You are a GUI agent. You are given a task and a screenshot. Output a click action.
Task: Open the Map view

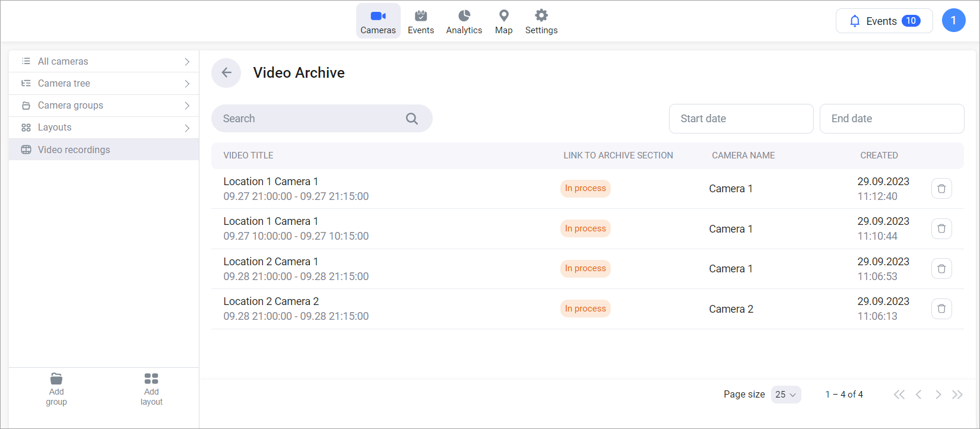(503, 21)
